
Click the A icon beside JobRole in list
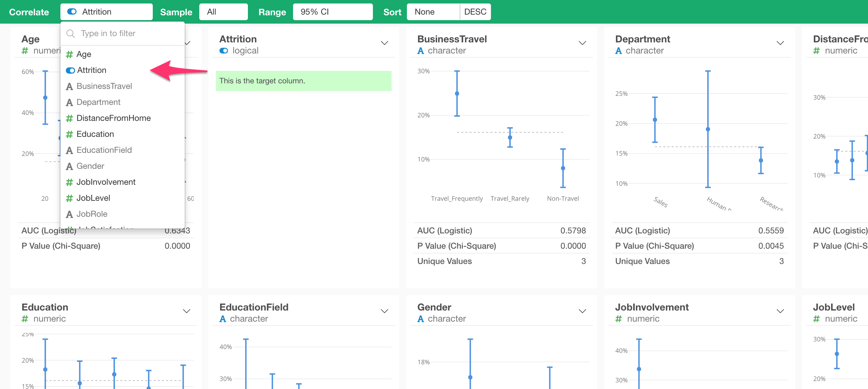point(69,214)
